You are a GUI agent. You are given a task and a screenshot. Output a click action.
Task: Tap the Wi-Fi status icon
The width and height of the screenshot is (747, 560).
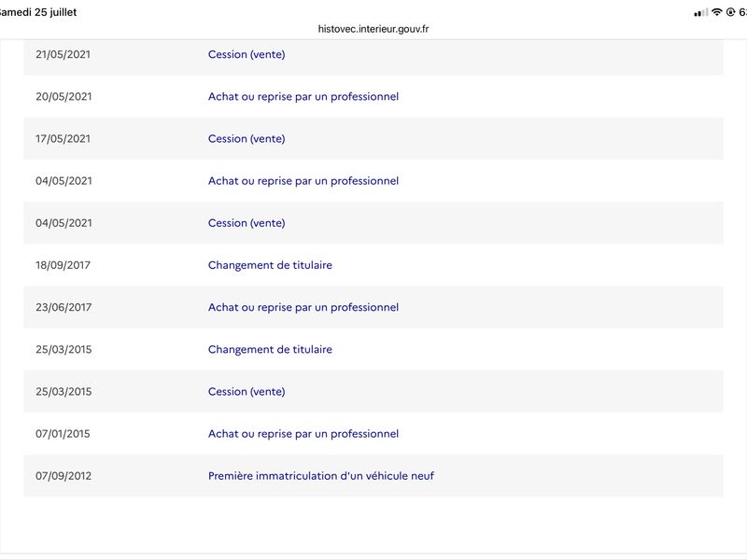click(x=716, y=12)
